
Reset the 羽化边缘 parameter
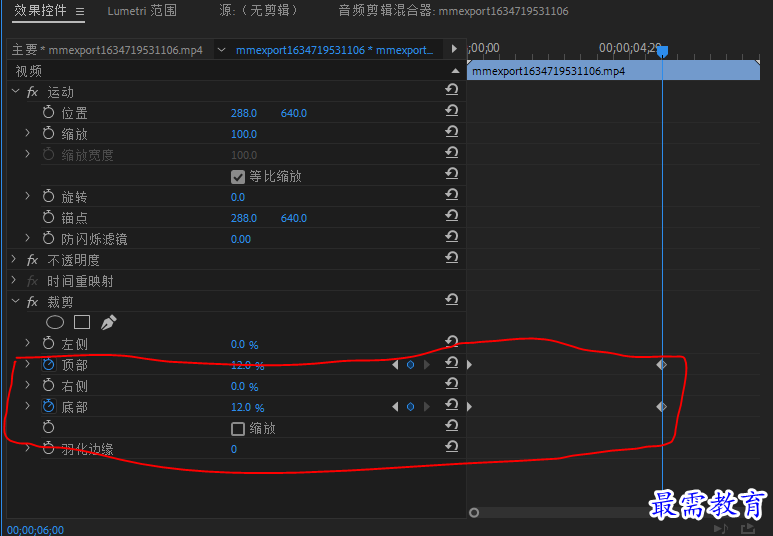click(452, 448)
